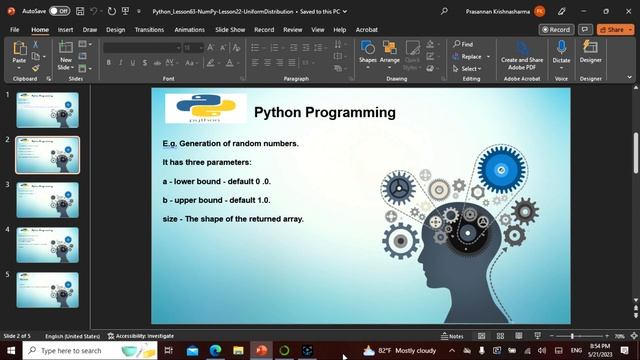
Task: Click the English (United States) language indicator
Action: tap(72, 336)
